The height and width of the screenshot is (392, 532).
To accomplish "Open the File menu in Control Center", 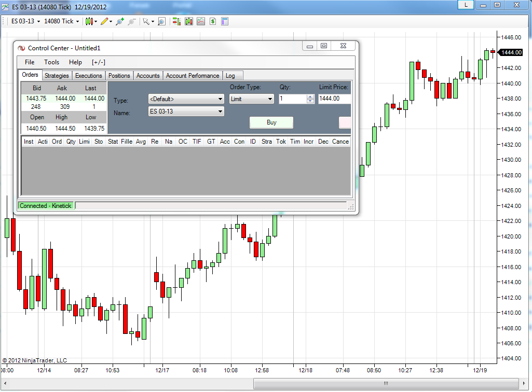I will tap(30, 62).
